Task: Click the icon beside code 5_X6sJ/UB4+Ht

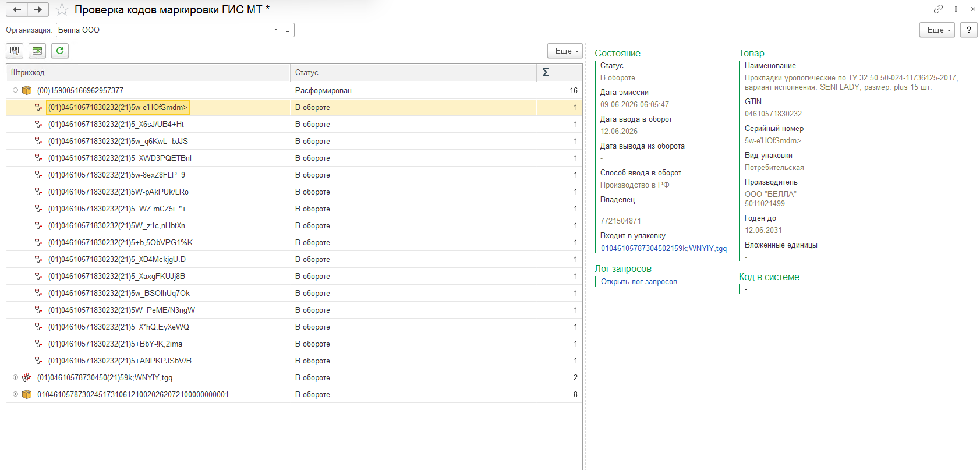Action: 38,124
